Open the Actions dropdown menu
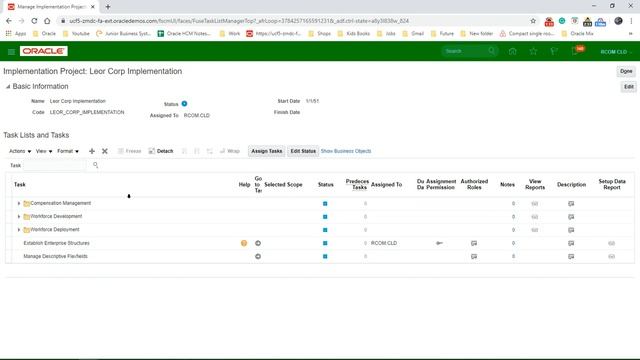Image resolution: width=640 pixels, height=360 pixels. pos(20,151)
